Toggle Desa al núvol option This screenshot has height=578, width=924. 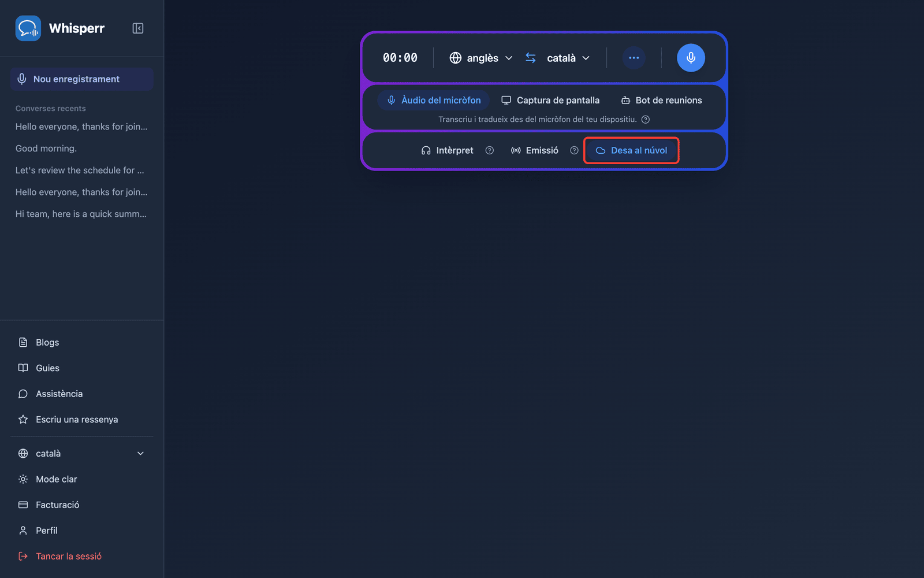point(631,150)
